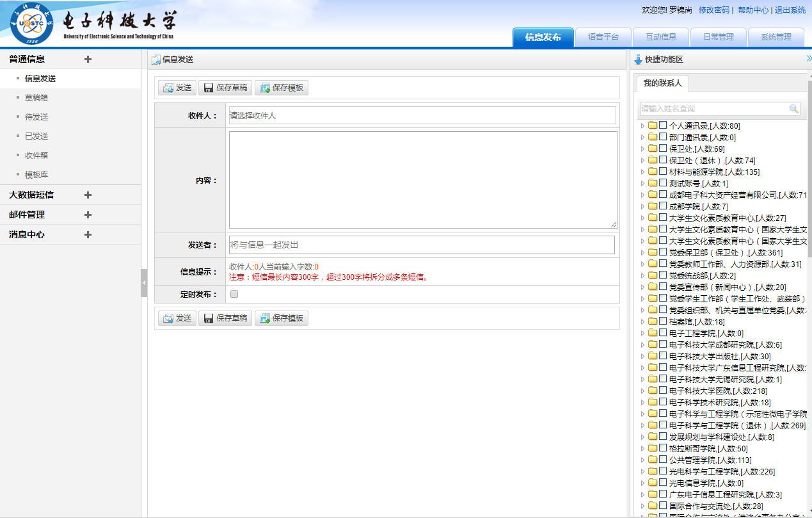This screenshot has width=812, height=518.
Task: Click the top Save Draft floppy icon
Action: click(x=208, y=88)
